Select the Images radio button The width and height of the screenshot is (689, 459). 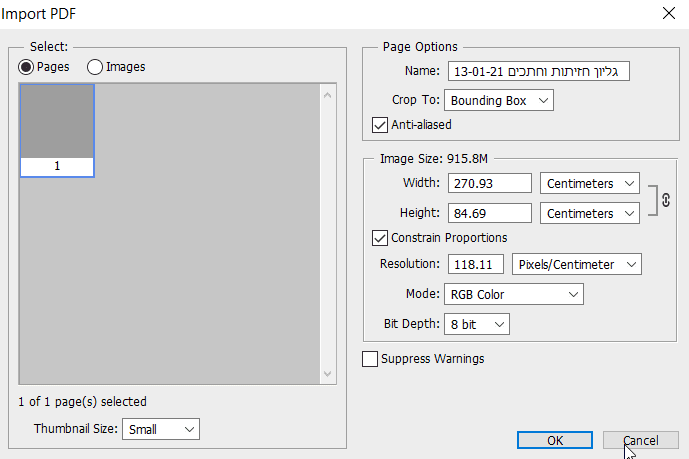[95, 67]
